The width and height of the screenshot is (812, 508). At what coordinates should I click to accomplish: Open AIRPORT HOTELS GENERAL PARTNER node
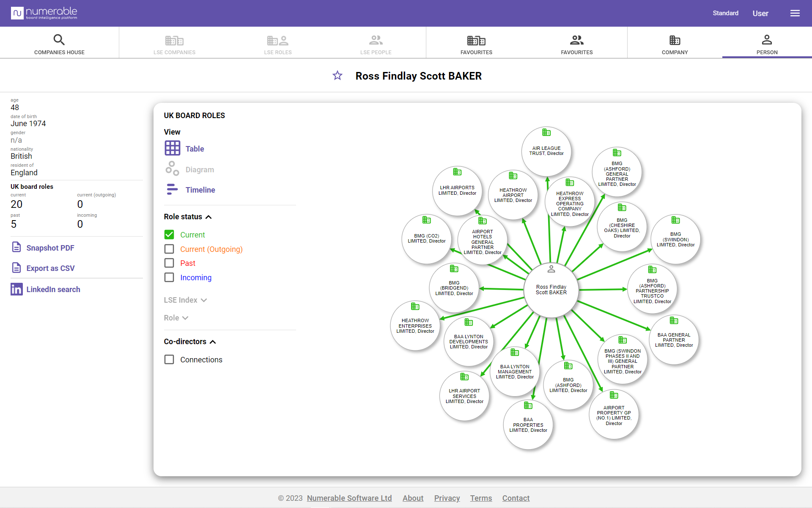[x=483, y=240]
